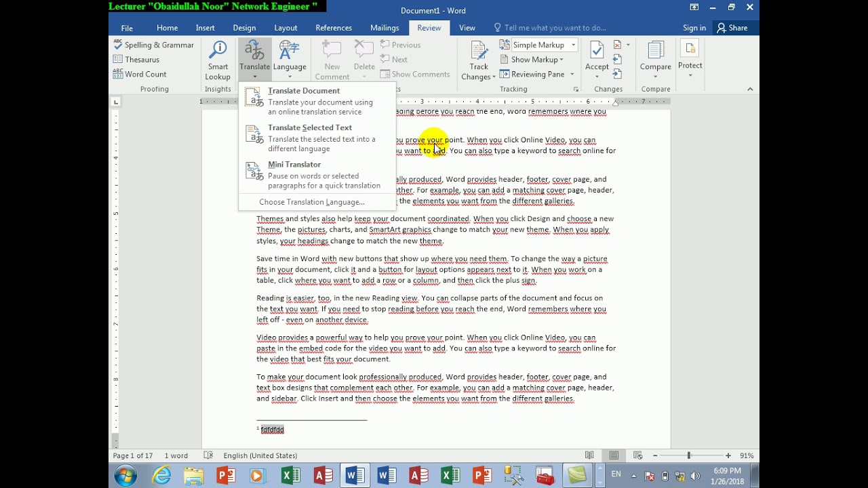The height and width of the screenshot is (488, 868).
Task: Open the Accept dropdown arrow
Action: tap(597, 75)
